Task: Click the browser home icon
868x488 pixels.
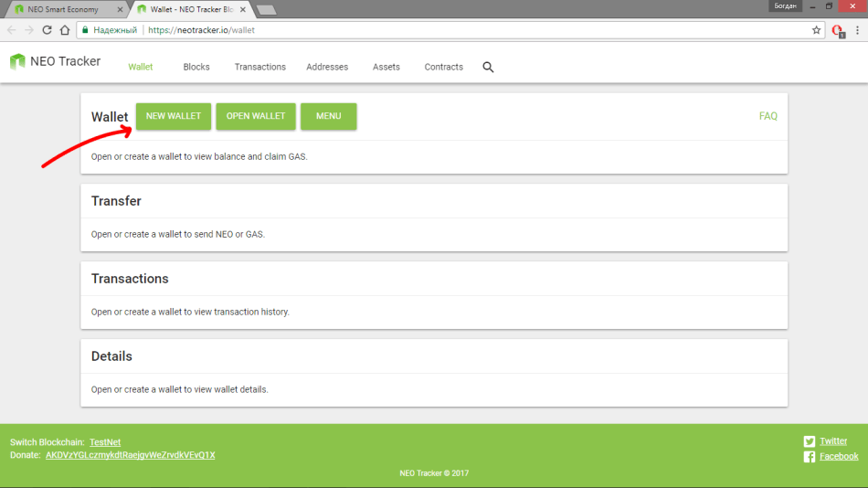Action: coord(65,30)
